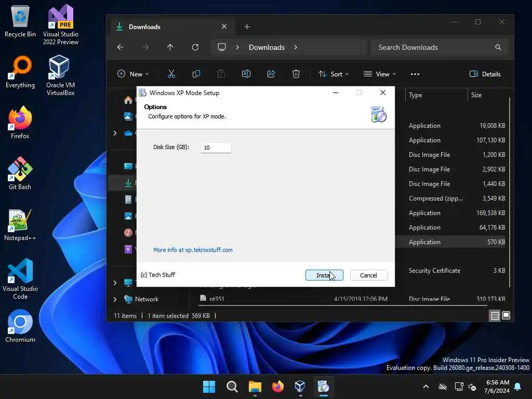532x399 pixels.
Task: Open Oracle VM VirtualBox desktop icon
Action: pos(60,75)
